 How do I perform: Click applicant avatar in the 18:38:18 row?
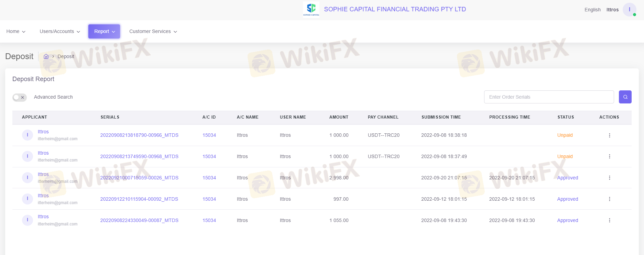(28, 135)
